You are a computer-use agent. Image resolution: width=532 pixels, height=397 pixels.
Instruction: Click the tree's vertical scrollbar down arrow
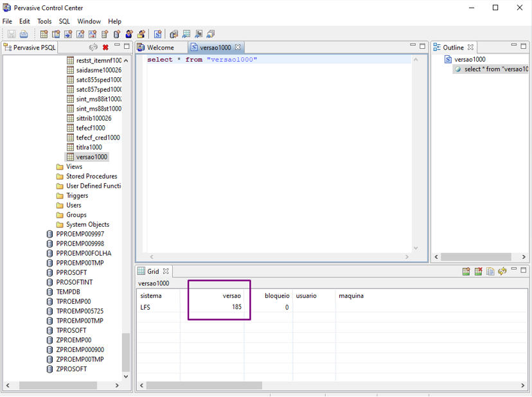click(x=126, y=376)
